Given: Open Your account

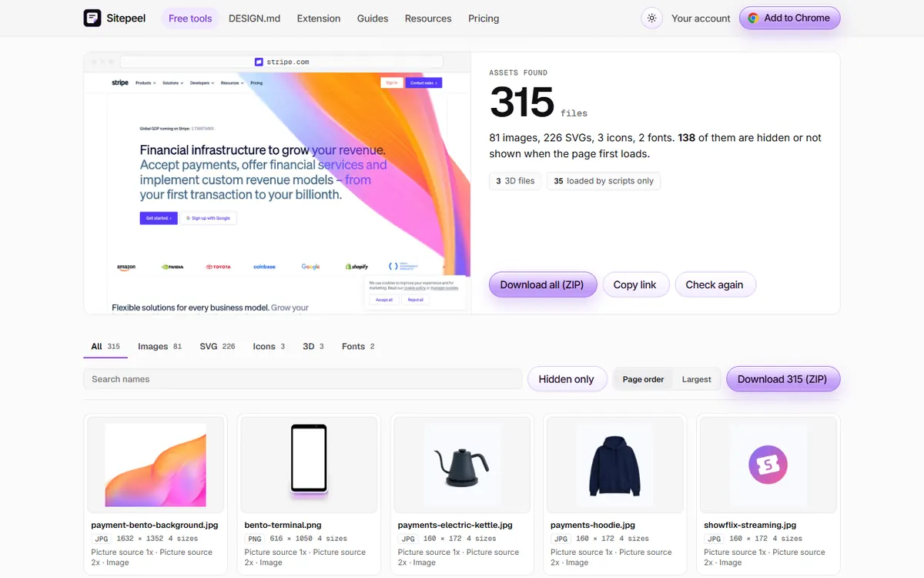Looking at the screenshot, I should (x=701, y=18).
